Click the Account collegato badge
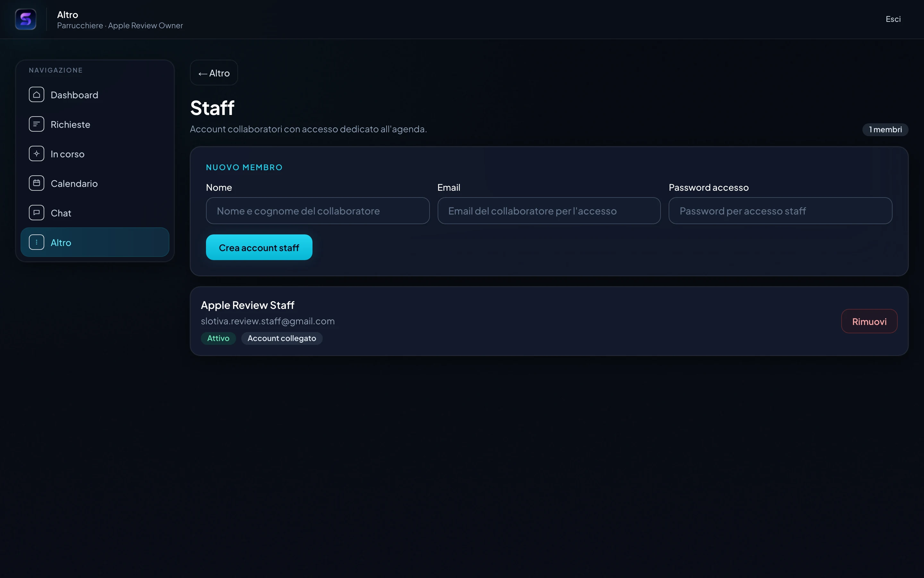Viewport: 924px width, 578px height. click(282, 338)
